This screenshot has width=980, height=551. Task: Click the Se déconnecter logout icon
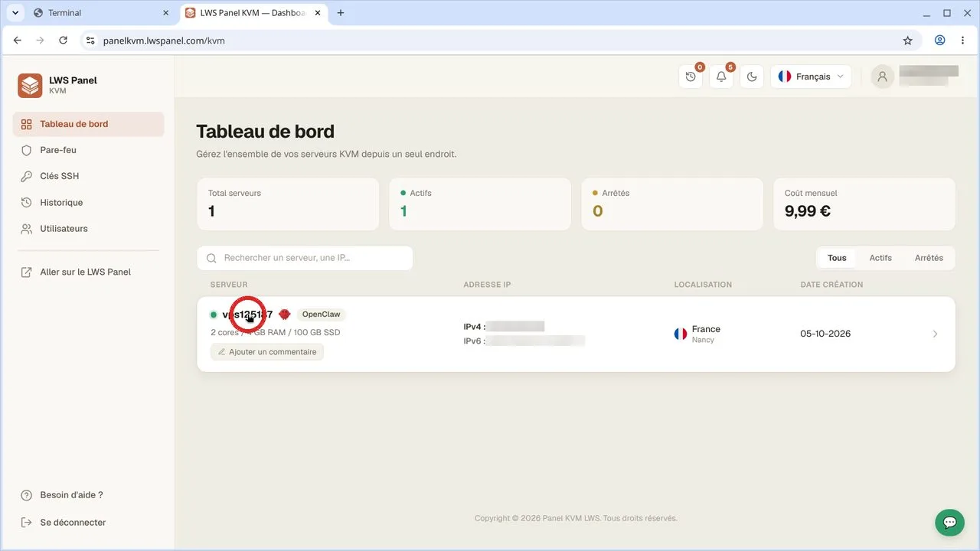(27, 523)
